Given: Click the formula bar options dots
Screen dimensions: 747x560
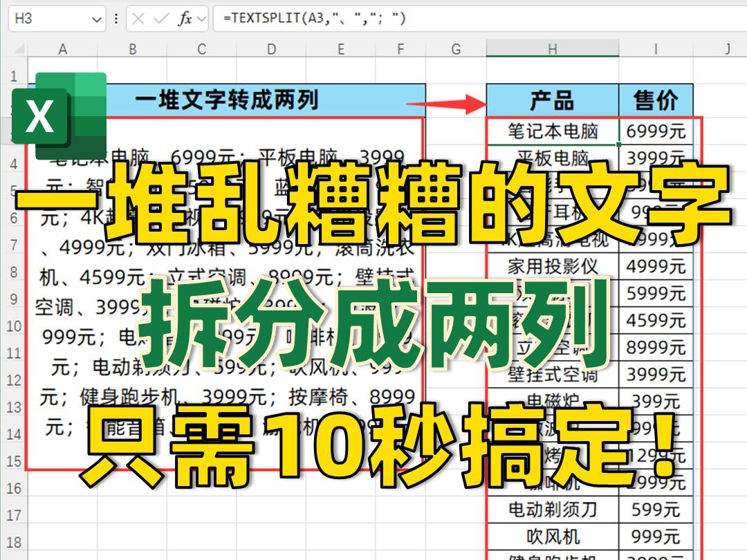Looking at the screenshot, I should click(x=116, y=19).
